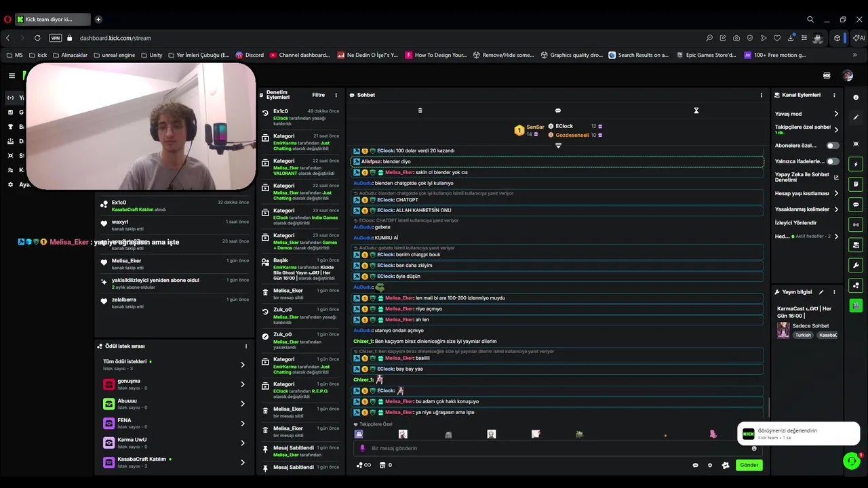Open the unreal engine bookmarks folder
The height and width of the screenshot is (488, 868).
click(114, 55)
